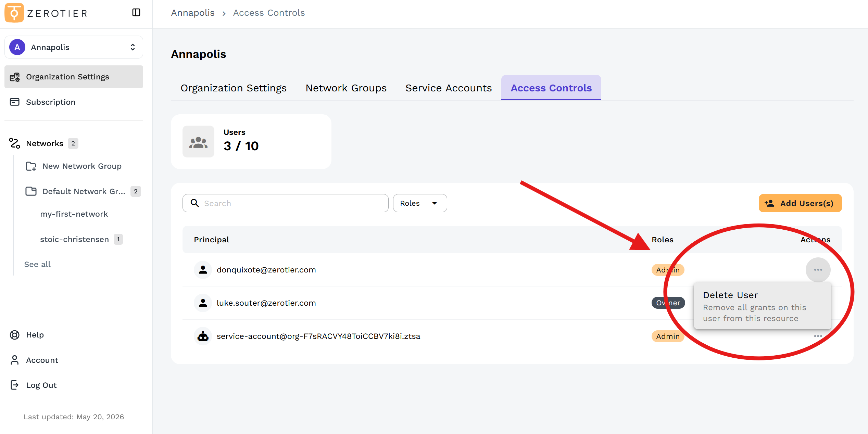Click the Users 3 / 10 count

241,146
